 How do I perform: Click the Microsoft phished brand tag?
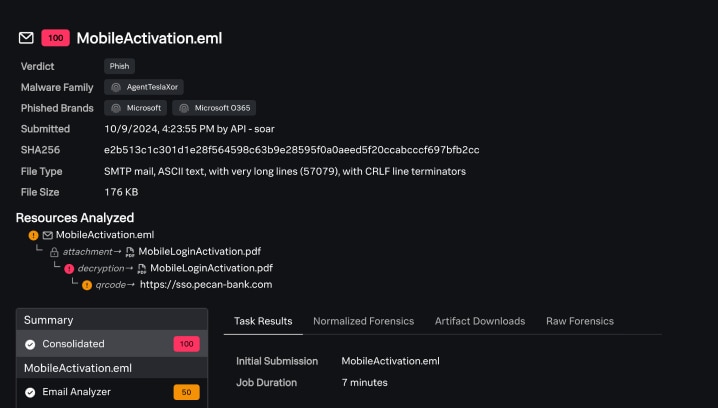[x=135, y=108]
